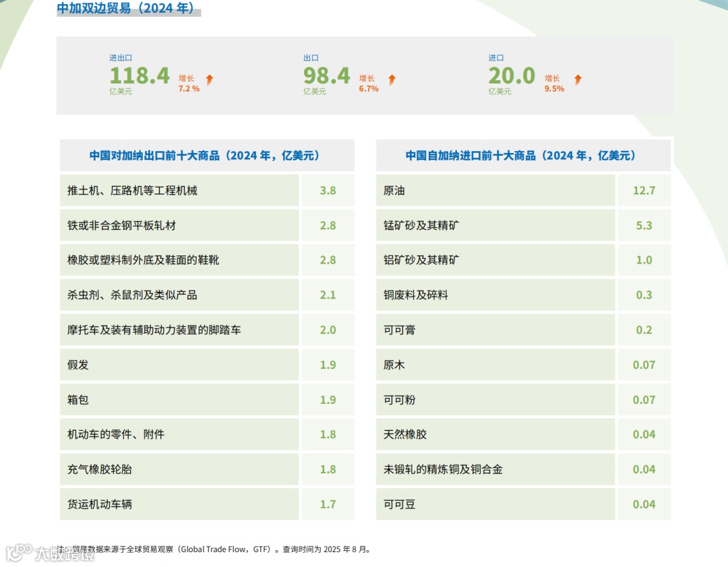Screen dimensions: 728x567
Task: Select the 6.7% growth value
Action: pyautogui.click(x=369, y=89)
